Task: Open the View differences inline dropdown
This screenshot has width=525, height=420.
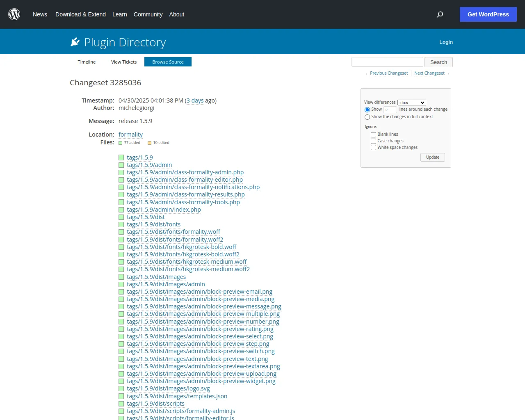Action: (x=412, y=103)
